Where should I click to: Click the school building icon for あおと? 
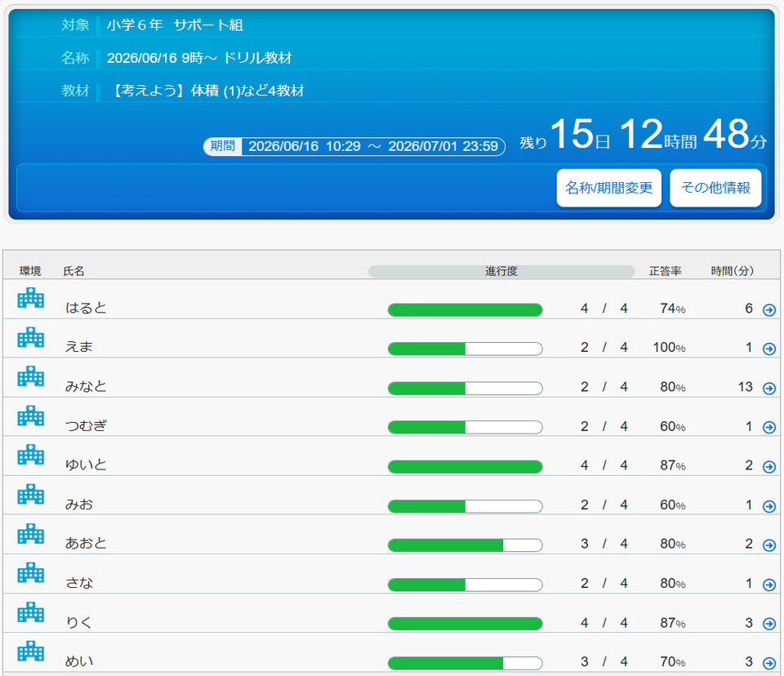pos(31,533)
